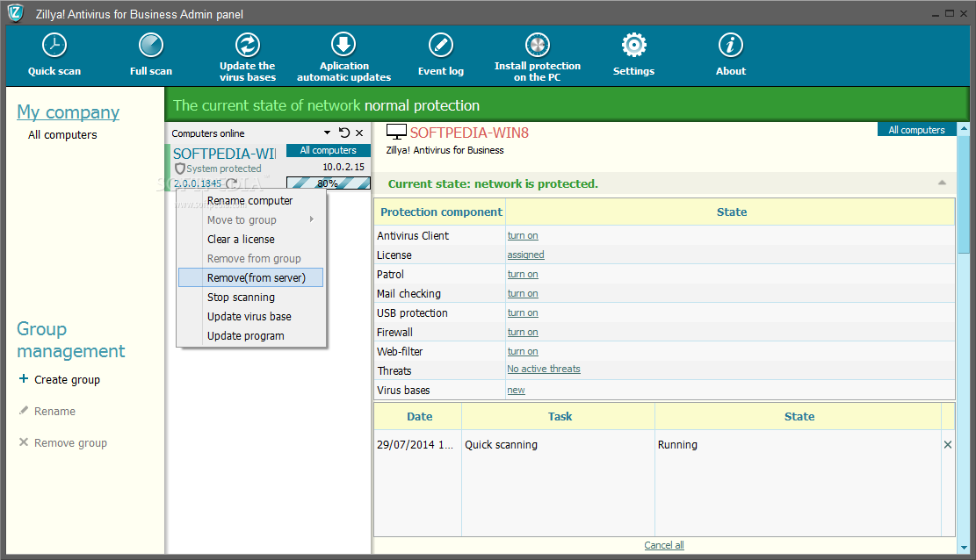
Task: Expand Move to group submenu arrow
Action: [312, 219]
